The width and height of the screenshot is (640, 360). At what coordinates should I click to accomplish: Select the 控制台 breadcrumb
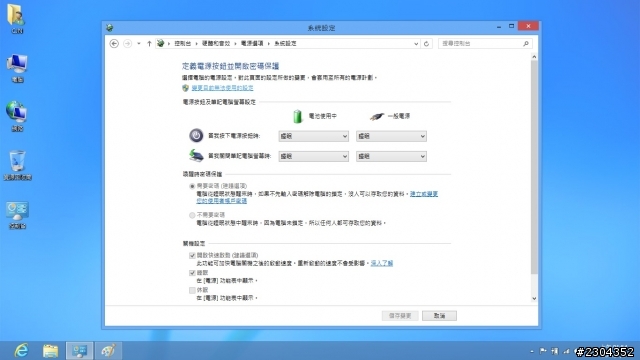(182, 43)
